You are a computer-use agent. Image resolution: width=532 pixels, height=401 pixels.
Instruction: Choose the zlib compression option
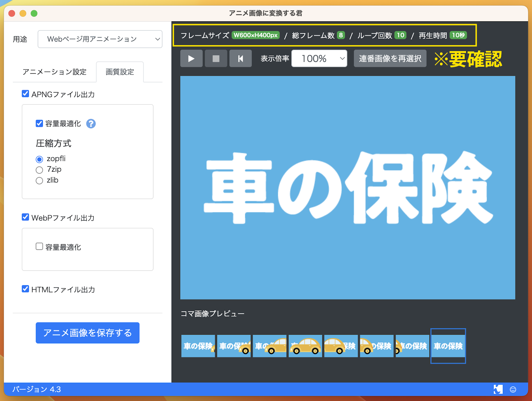pyautogui.click(x=39, y=181)
